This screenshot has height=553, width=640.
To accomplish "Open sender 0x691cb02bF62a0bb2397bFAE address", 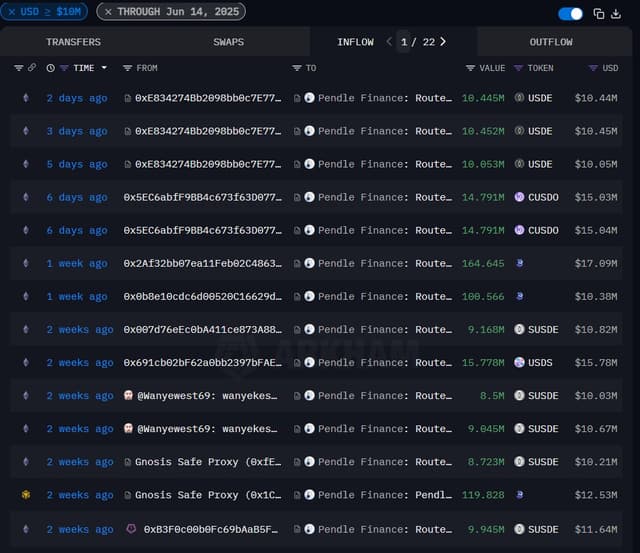I will click(x=202, y=363).
